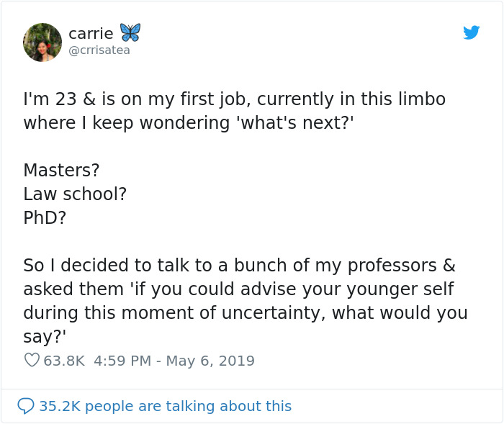Click the "Masters?" line in the tweet
Image resolution: width=504 pixels, height=424 pixels.
61,171
